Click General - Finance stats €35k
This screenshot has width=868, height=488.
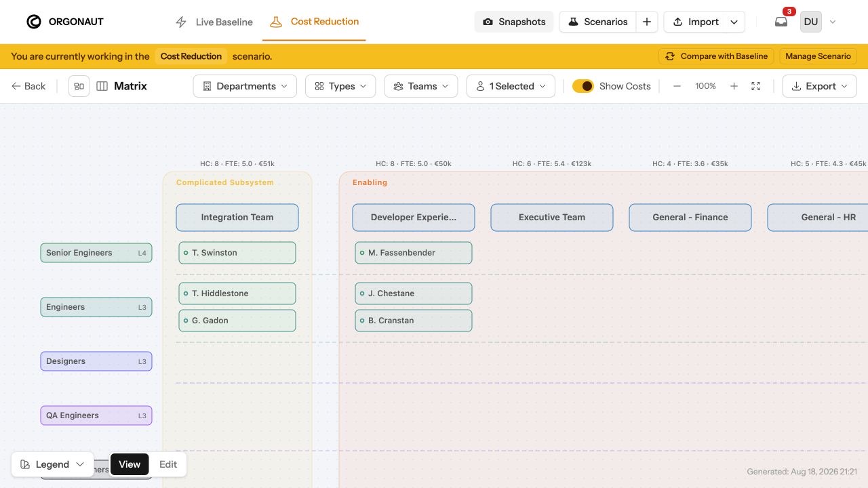[x=690, y=164]
